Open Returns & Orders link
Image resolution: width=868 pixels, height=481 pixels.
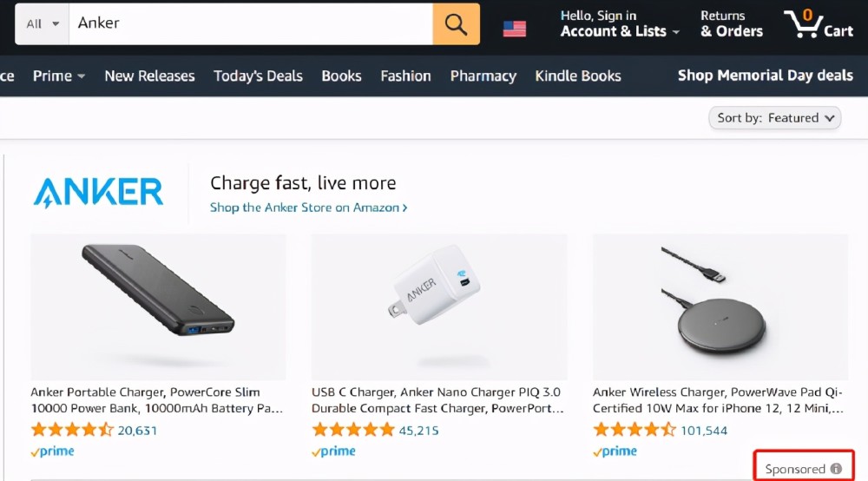coord(731,23)
